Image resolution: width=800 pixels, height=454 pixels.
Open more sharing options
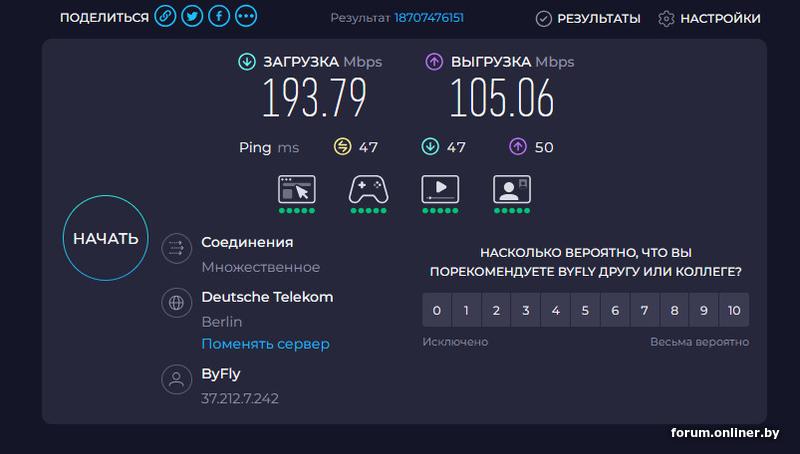[x=246, y=18]
